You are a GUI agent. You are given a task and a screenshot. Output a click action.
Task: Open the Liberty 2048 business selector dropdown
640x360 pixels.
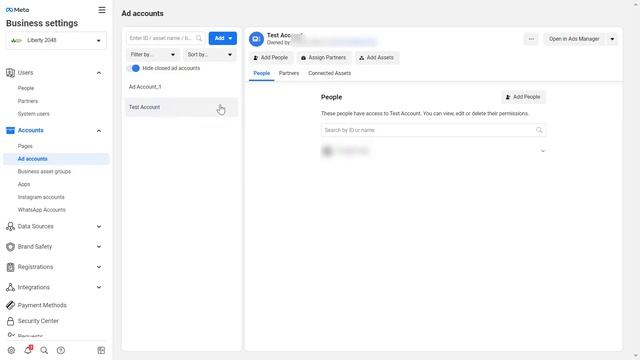click(x=56, y=40)
